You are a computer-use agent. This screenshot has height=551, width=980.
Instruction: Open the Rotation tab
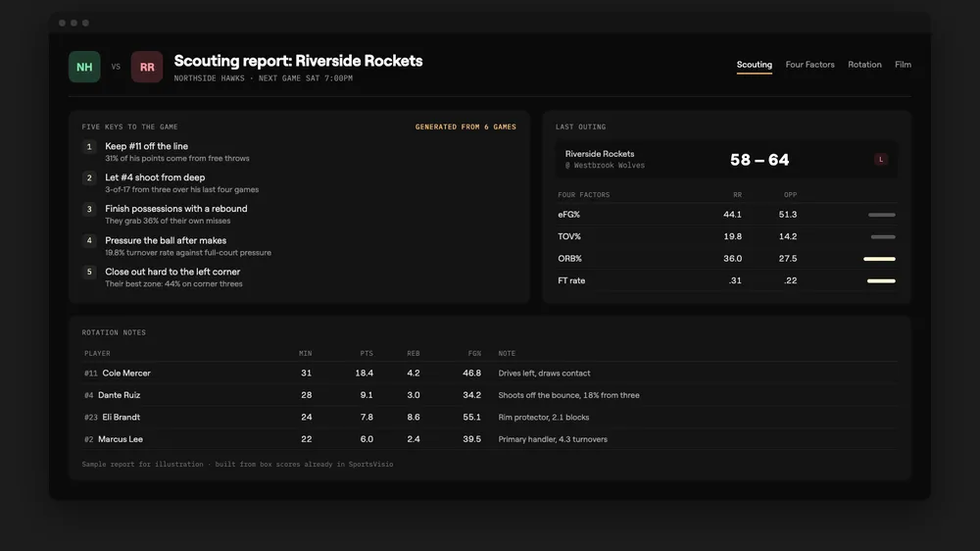tap(864, 65)
